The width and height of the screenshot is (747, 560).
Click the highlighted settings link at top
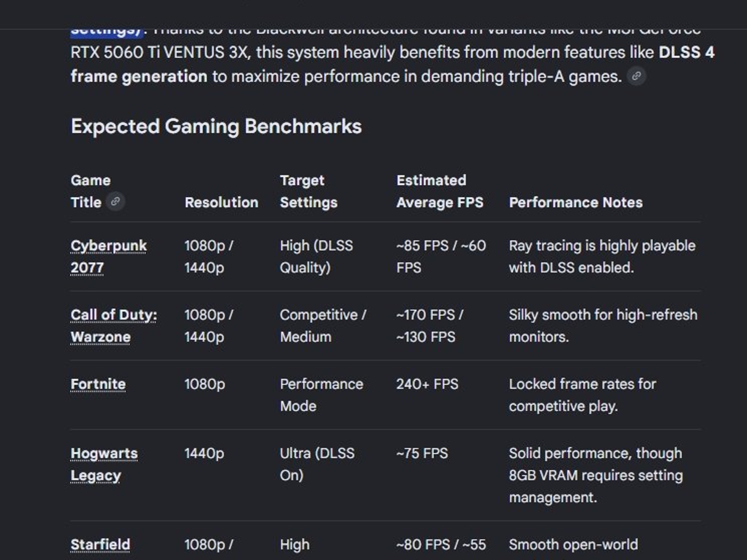tap(108, 32)
